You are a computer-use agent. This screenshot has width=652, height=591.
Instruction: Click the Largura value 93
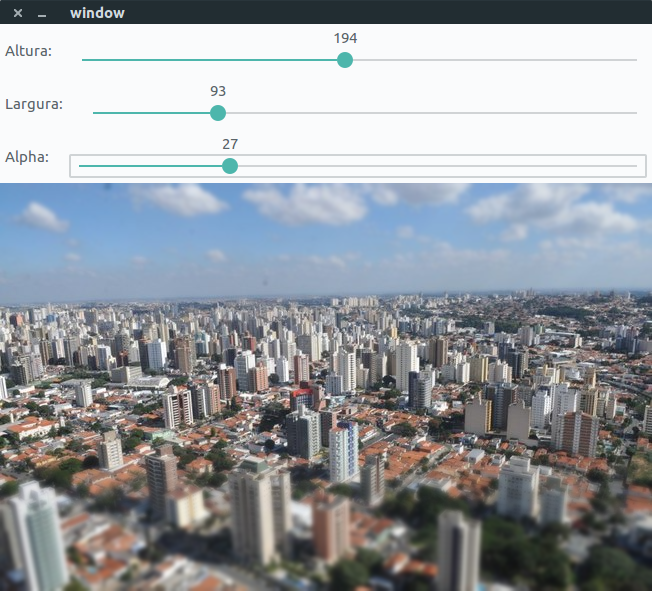click(x=218, y=91)
